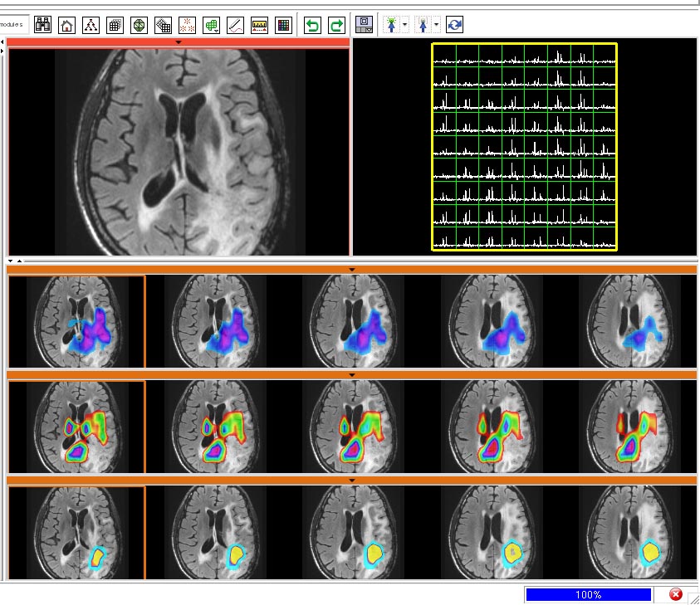
Task: Select first thumbnail in yellow segmentation row
Action: tap(76, 532)
